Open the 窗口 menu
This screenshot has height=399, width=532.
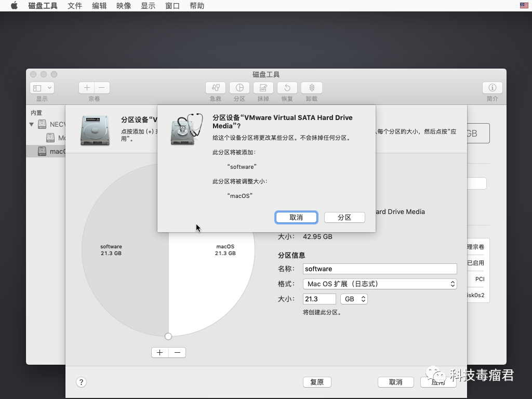point(172,6)
